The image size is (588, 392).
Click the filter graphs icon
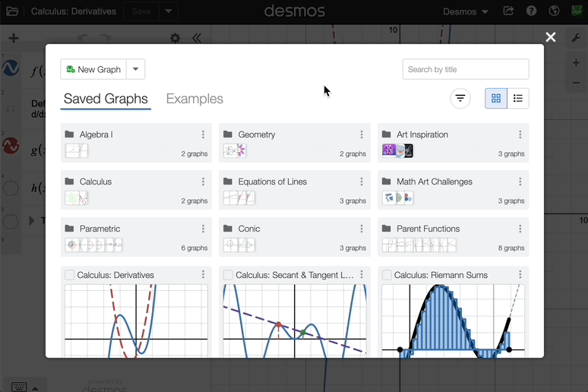click(x=460, y=98)
